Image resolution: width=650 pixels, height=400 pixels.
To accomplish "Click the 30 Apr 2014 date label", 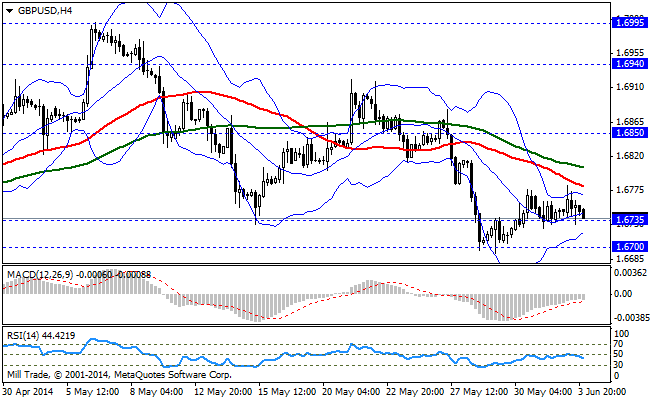I will pyautogui.click(x=28, y=392).
